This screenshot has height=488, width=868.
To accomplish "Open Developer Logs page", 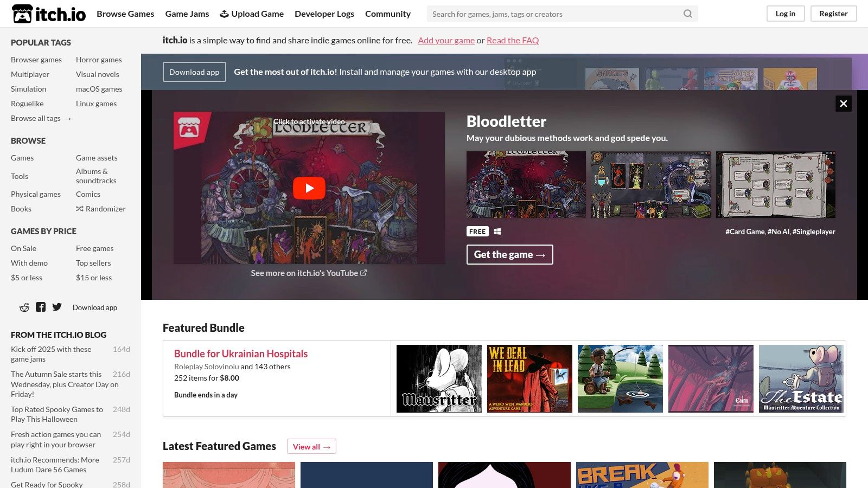I will 324,14.
